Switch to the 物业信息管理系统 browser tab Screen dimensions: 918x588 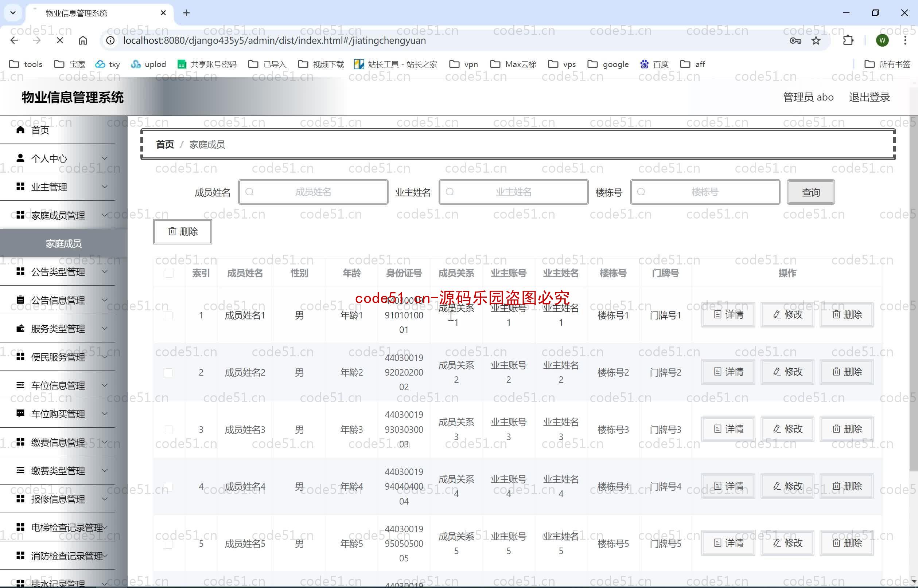[99, 13]
